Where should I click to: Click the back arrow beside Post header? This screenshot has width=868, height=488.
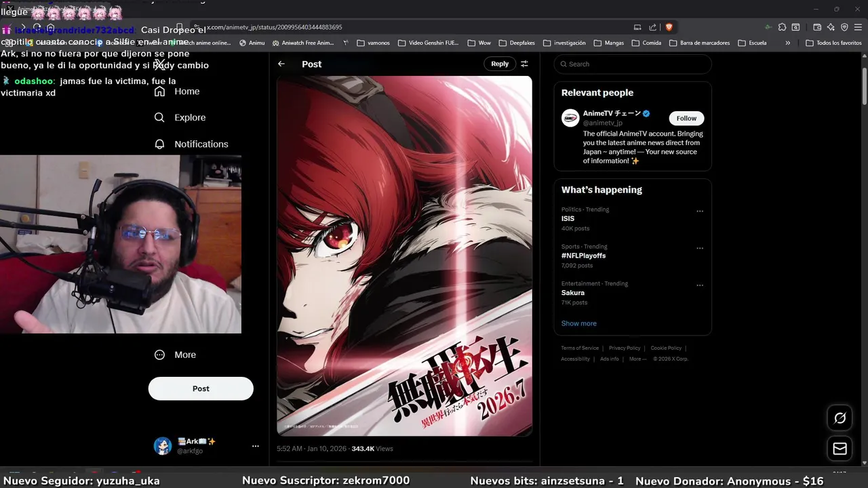(281, 64)
